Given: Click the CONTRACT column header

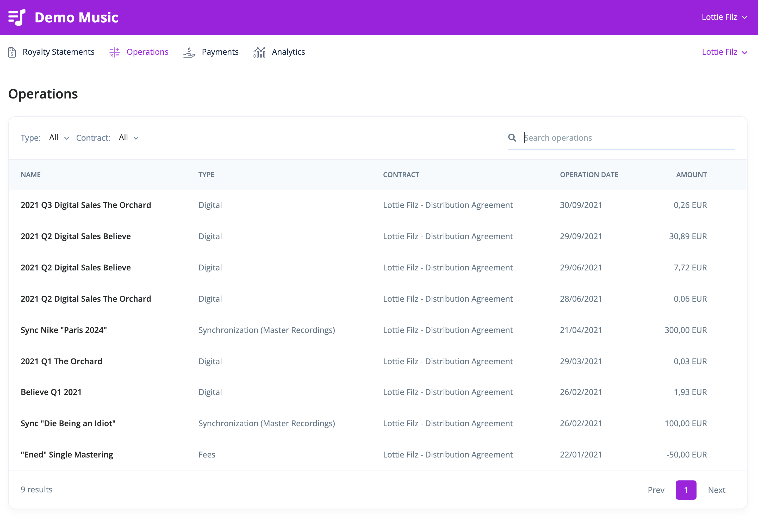Looking at the screenshot, I should [x=401, y=175].
